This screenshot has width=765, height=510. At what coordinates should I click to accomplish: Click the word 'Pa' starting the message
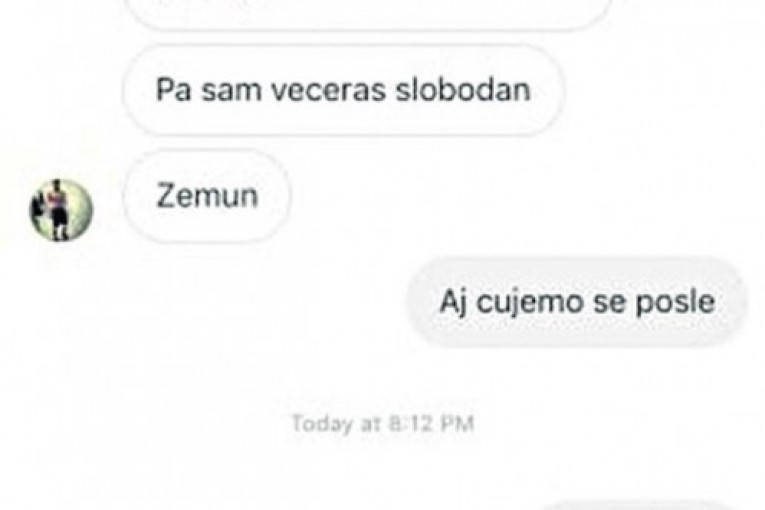173,90
